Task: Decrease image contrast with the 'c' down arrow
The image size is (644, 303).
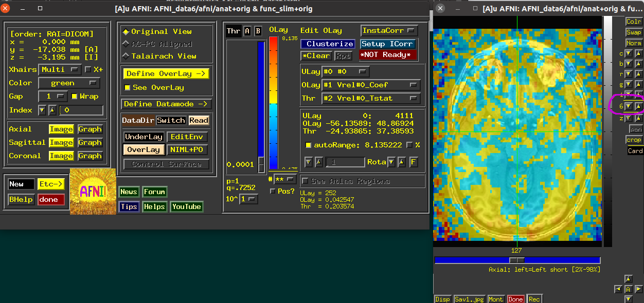Action: coord(629,53)
